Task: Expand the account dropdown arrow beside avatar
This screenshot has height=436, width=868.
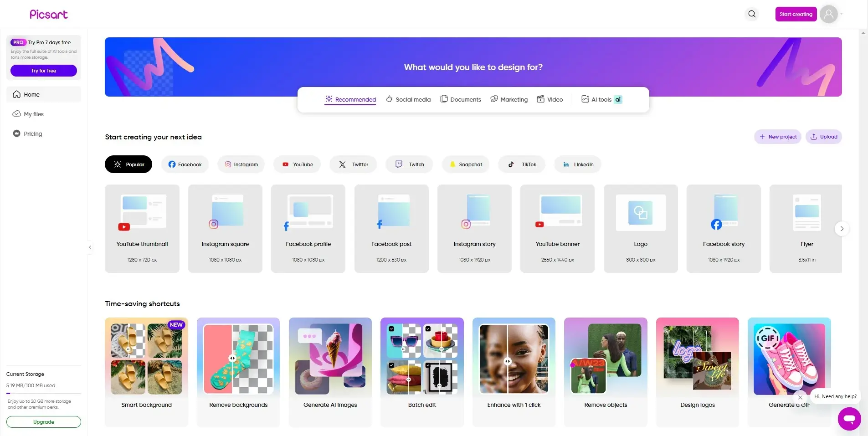Action: [x=842, y=14]
